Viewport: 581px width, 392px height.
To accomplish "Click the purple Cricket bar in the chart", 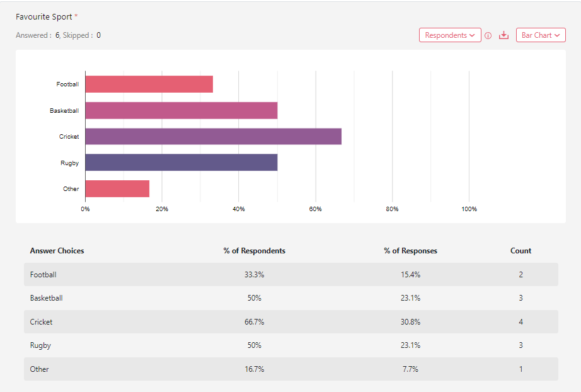I will pyautogui.click(x=213, y=137).
